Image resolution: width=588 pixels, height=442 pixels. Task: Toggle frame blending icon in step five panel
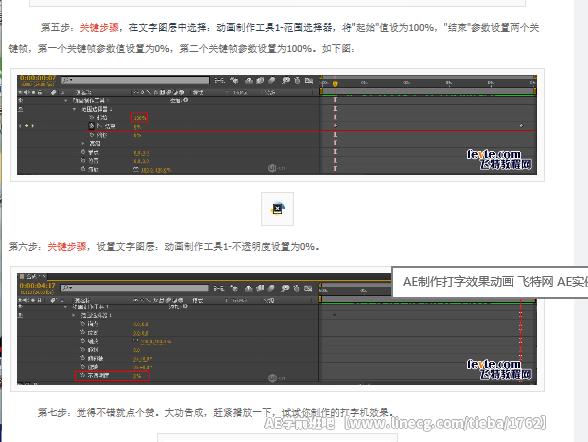coord(260,80)
